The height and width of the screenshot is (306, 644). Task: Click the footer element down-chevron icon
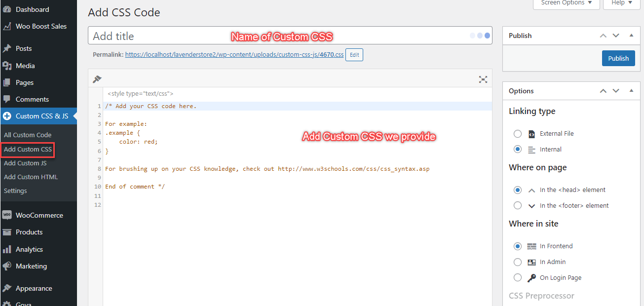pyautogui.click(x=531, y=206)
